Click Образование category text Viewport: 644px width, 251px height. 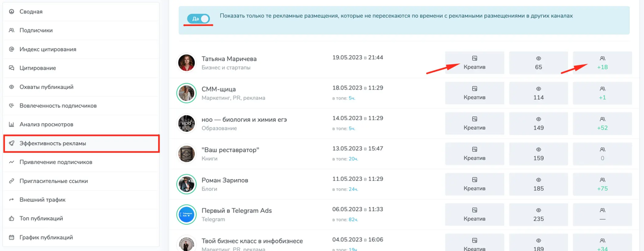[x=219, y=128]
